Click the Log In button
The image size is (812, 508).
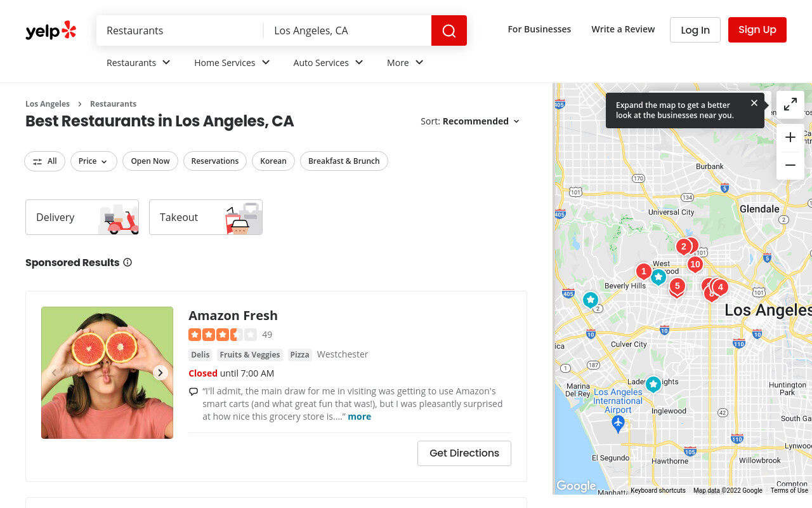coord(695,30)
